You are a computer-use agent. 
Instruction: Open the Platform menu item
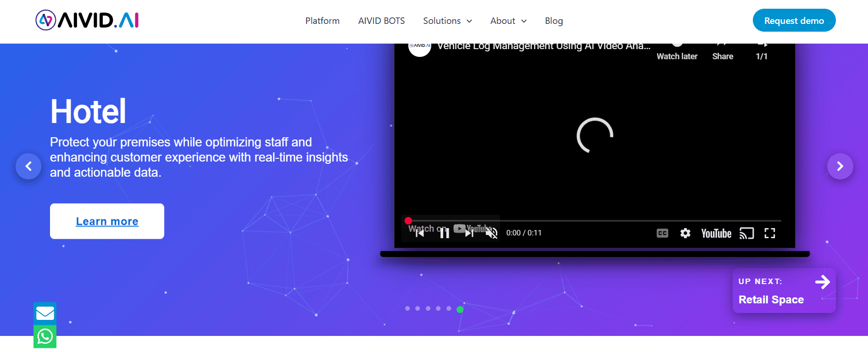tap(322, 21)
